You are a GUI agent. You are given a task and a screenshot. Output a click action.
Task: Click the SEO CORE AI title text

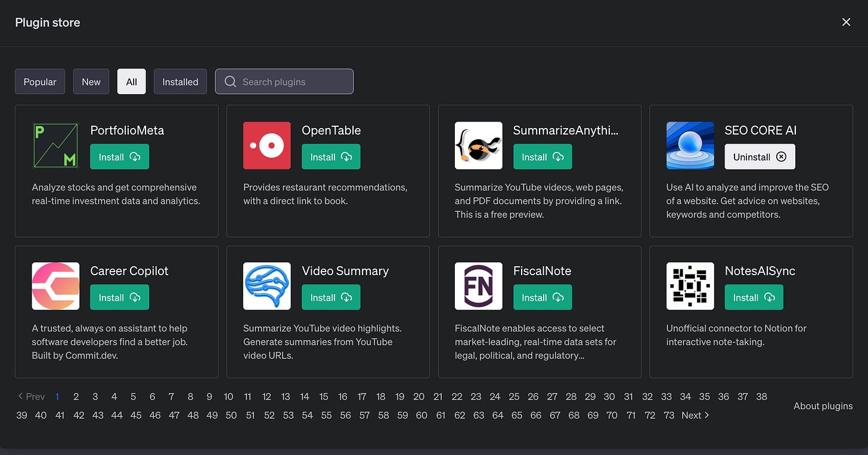pyautogui.click(x=761, y=130)
